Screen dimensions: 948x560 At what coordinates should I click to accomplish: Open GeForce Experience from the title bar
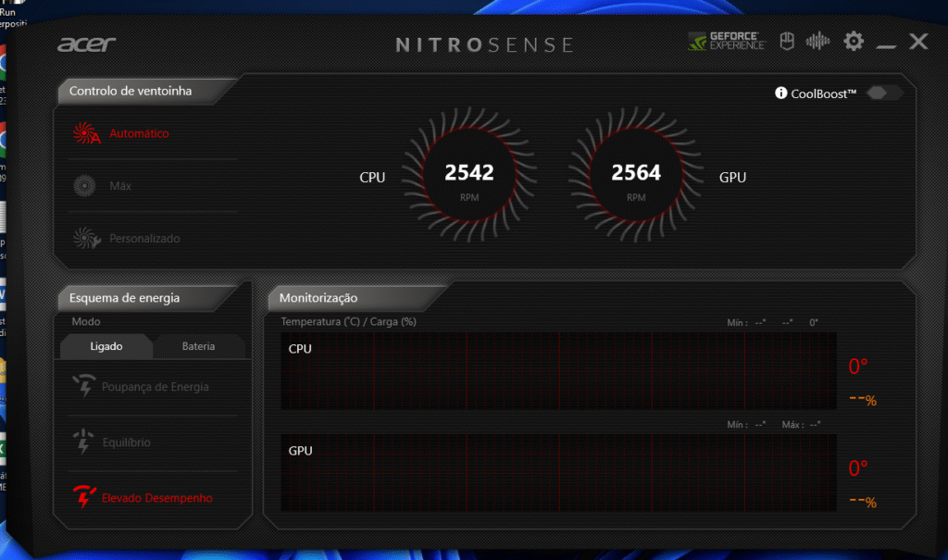click(727, 41)
